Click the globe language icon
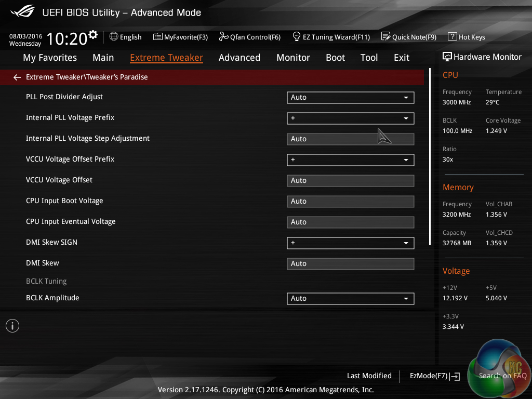Viewport: 532px width, 399px height. point(114,36)
